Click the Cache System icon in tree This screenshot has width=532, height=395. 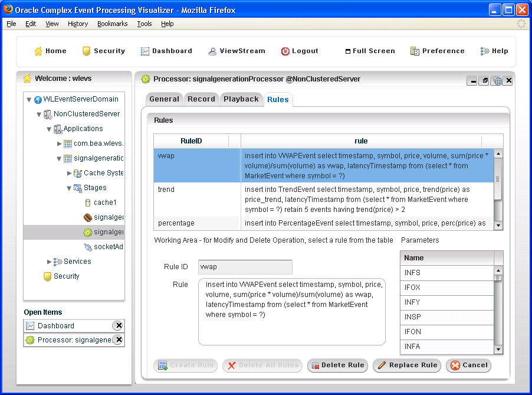[78, 174]
